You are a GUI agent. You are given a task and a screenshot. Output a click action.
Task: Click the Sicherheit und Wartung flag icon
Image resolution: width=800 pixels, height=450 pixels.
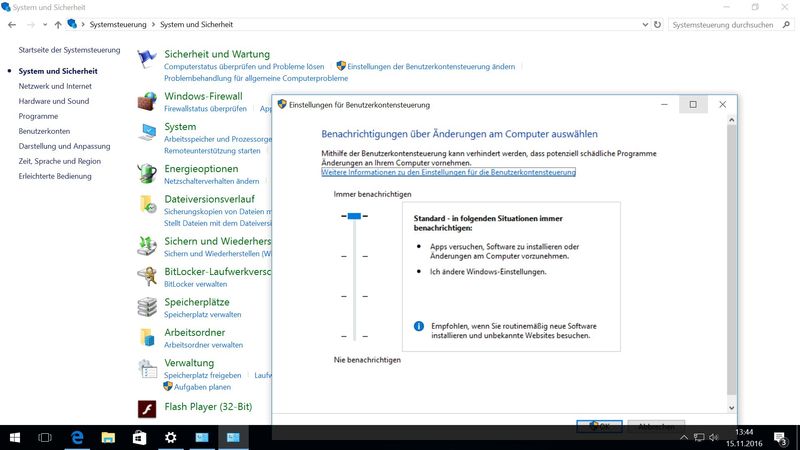[147, 59]
